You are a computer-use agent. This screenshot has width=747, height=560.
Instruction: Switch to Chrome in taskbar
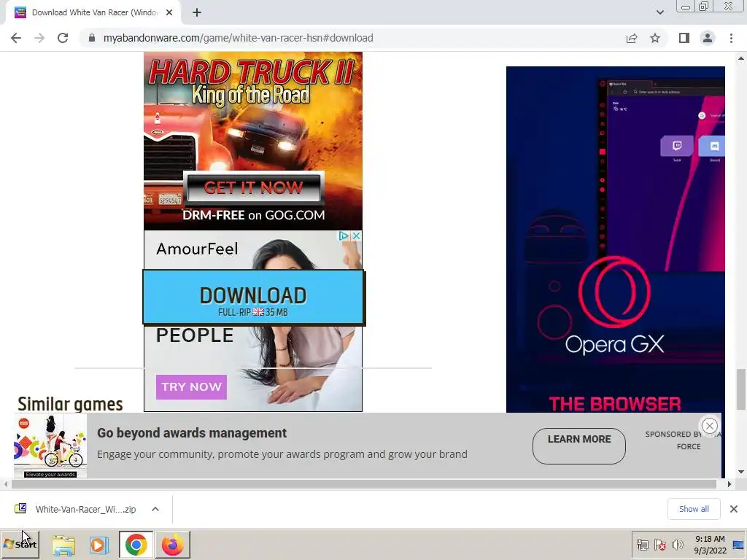coord(136,545)
